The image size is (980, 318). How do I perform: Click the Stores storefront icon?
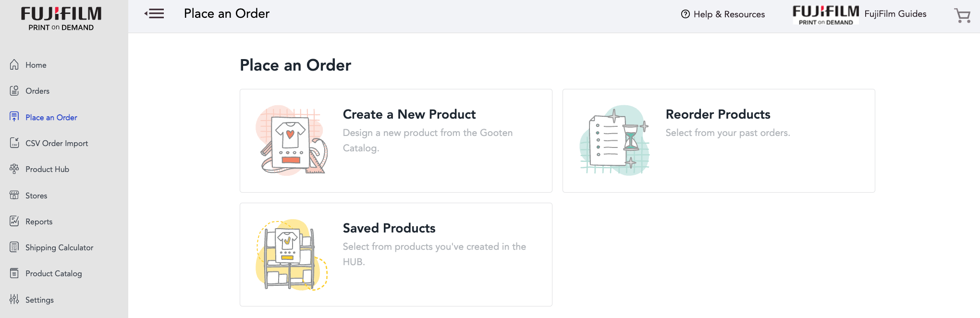click(x=14, y=195)
